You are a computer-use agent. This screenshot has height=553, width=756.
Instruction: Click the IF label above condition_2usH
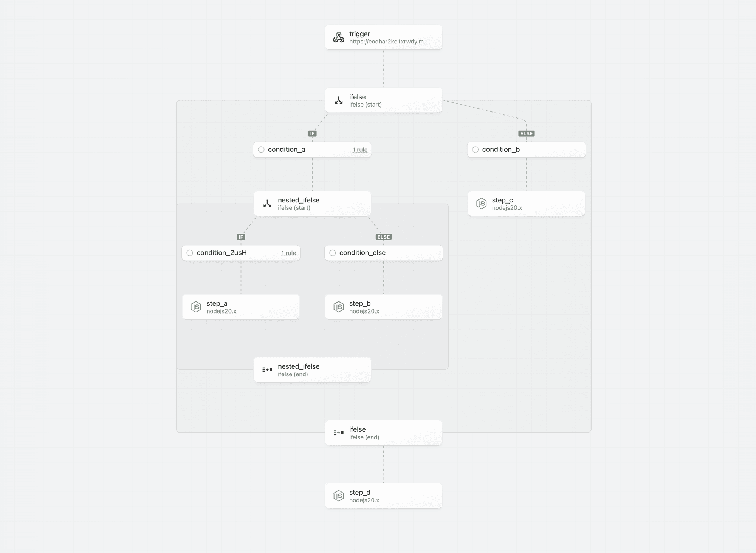[241, 237]
